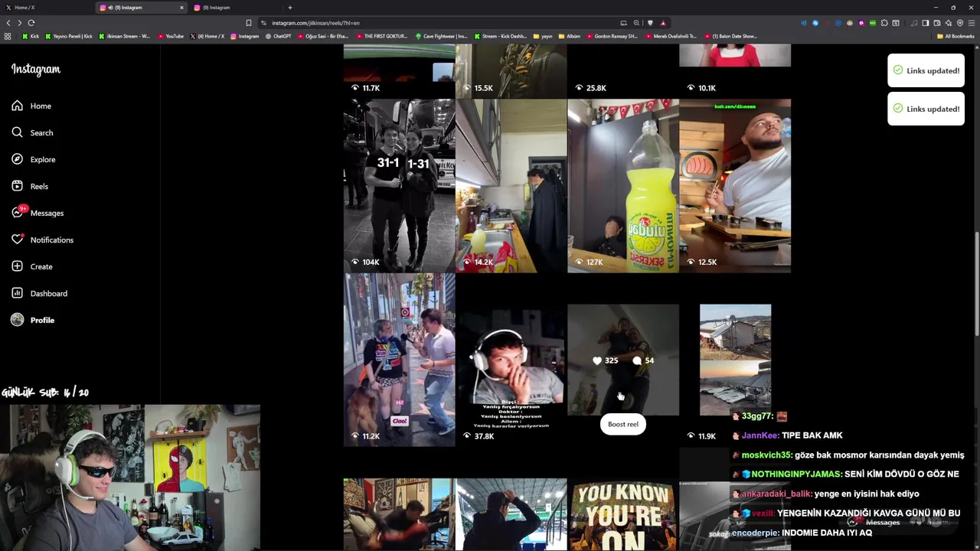Click Create in Instagram sidebar
The height and width of the screenshot is (551, 980).
pyautogui.click(x=32, y=266)
